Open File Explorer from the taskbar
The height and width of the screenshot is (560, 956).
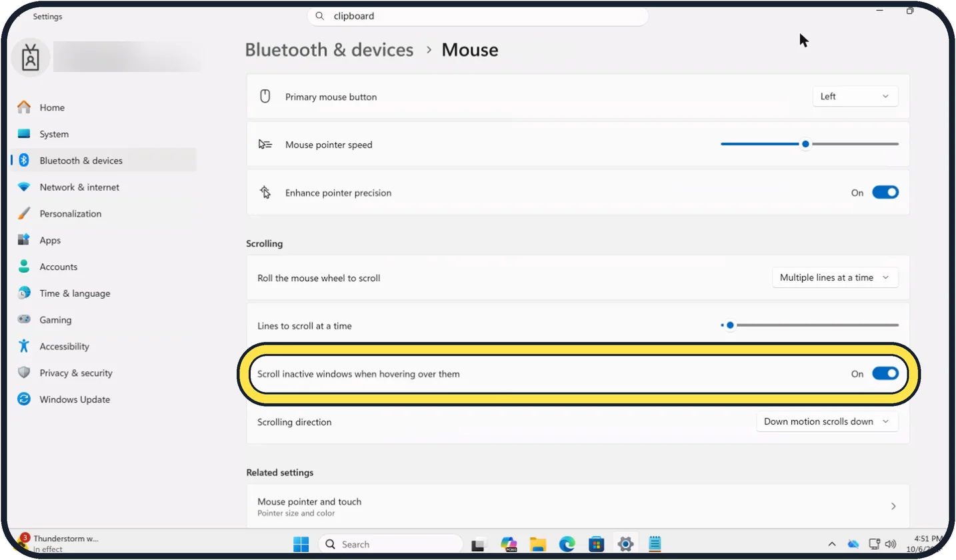tap(537, 544)
